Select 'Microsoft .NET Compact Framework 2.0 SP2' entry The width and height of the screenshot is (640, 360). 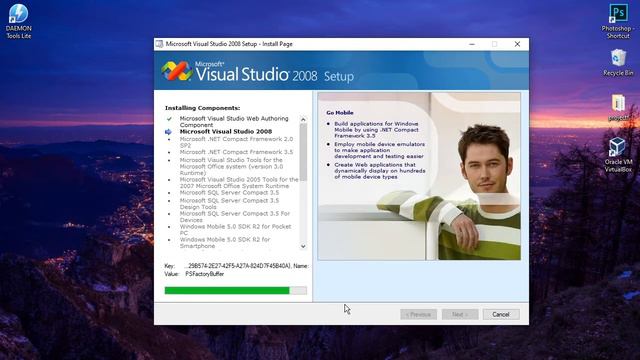(236, 142)
